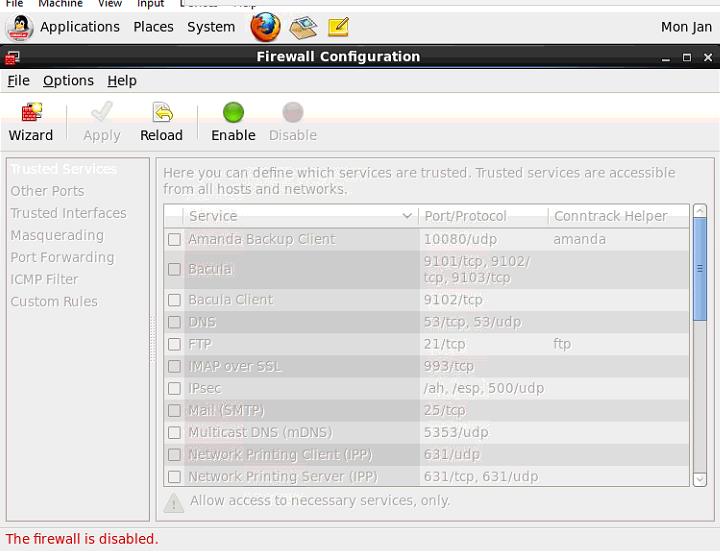Open the mail client panel icon

point(304,27)
